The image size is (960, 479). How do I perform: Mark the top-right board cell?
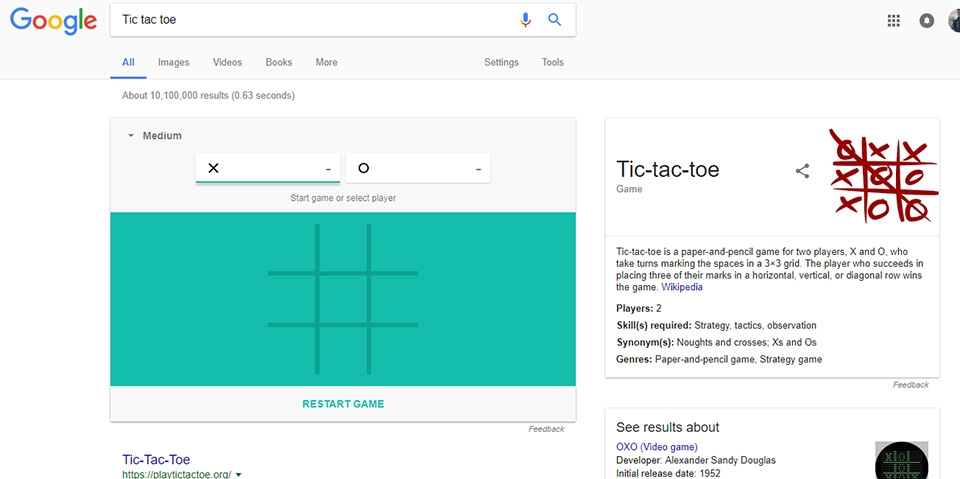click(395, 247)
